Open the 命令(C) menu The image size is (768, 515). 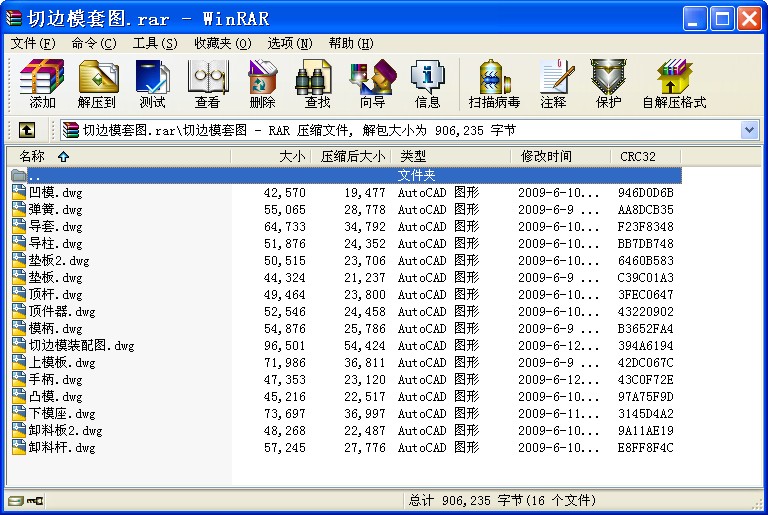(94, 44)
